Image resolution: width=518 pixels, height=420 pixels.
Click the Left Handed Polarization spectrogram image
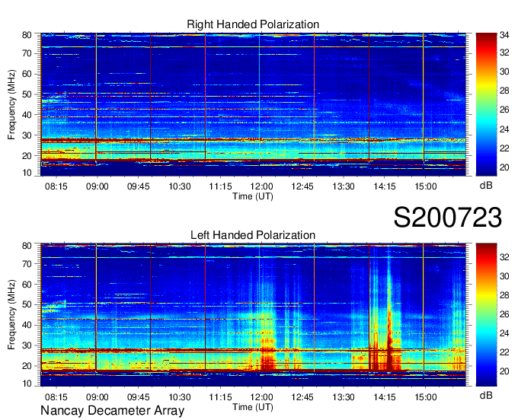(x=253, y=315)
